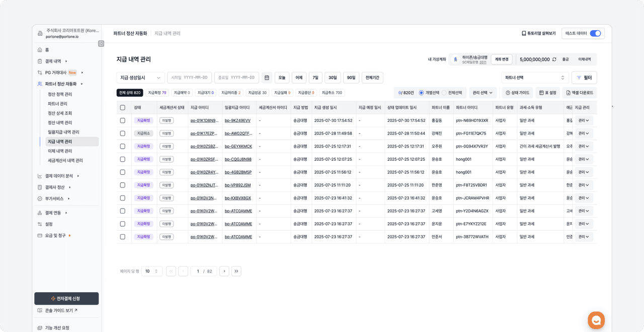This screenshot has width=644, height=332.
Task: Go to next page arrow
Action: 224,271
